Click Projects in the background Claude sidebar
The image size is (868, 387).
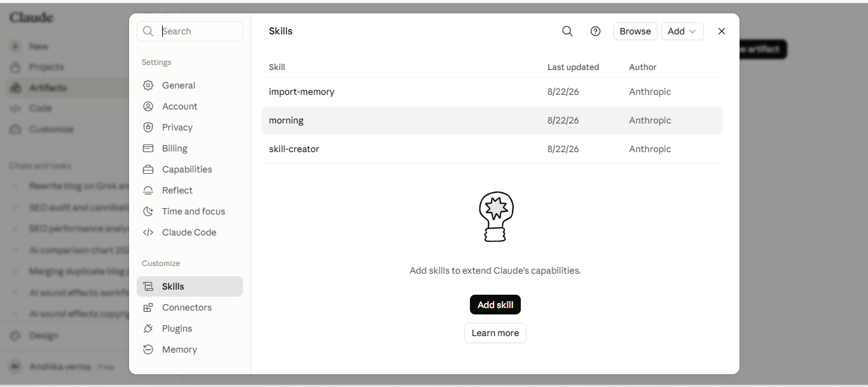(46, 67)
